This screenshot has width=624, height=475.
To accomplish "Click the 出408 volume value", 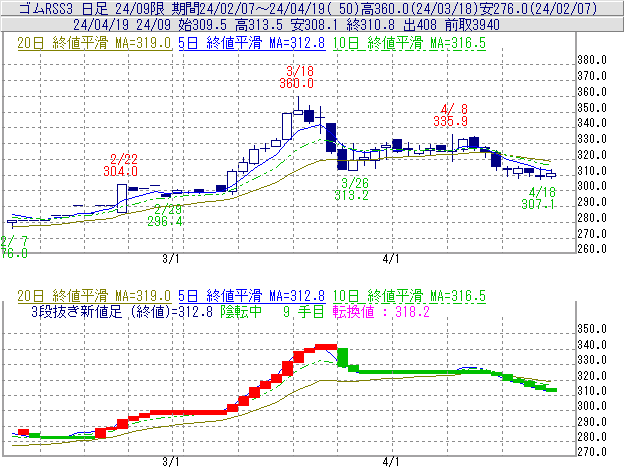I will click(420, 25).
